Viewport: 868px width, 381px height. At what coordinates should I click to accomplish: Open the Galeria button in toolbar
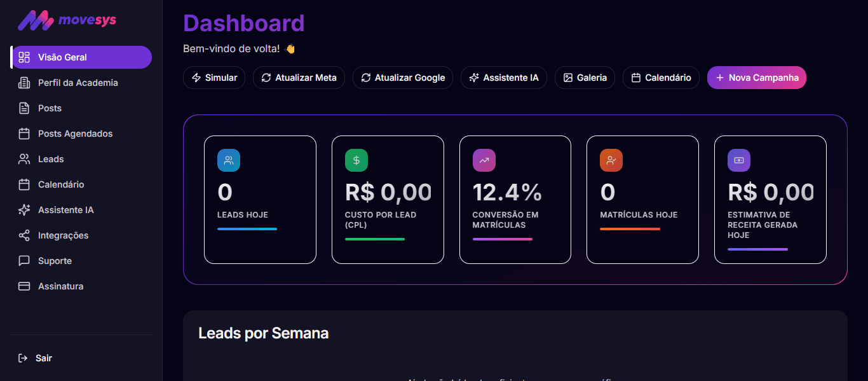[x=585, y=78]
